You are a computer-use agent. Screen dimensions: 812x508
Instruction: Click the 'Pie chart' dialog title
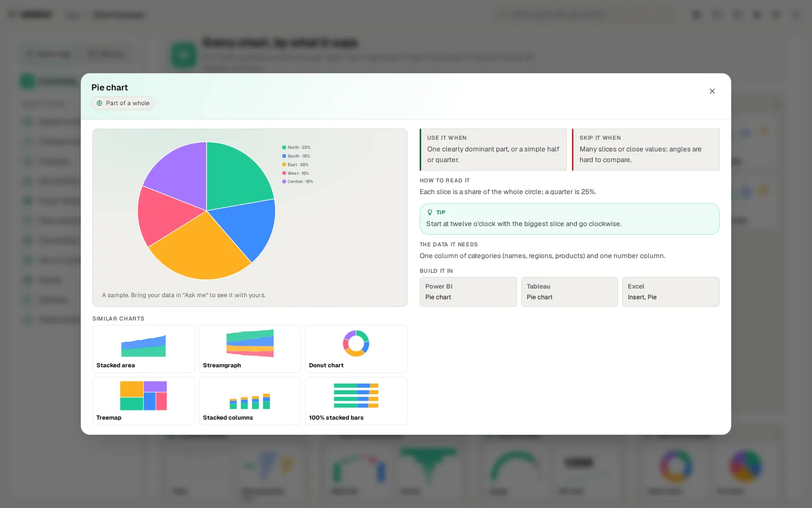(x=110, y=87)
